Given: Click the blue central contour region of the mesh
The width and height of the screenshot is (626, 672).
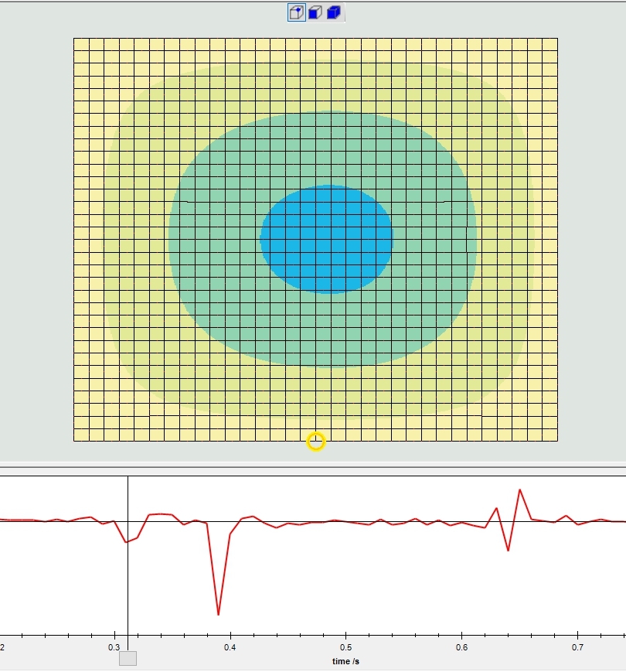Looking at the screenshot, I should [327, 239].
